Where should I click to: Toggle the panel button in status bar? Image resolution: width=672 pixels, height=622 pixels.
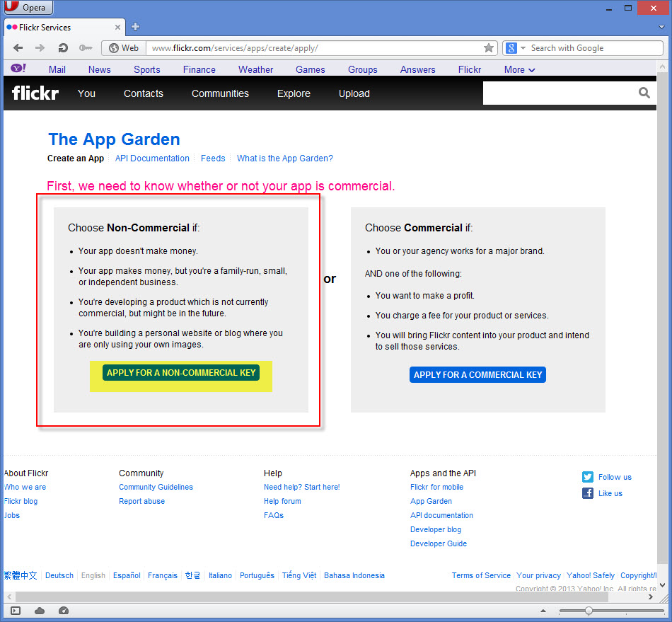point(16,611)
